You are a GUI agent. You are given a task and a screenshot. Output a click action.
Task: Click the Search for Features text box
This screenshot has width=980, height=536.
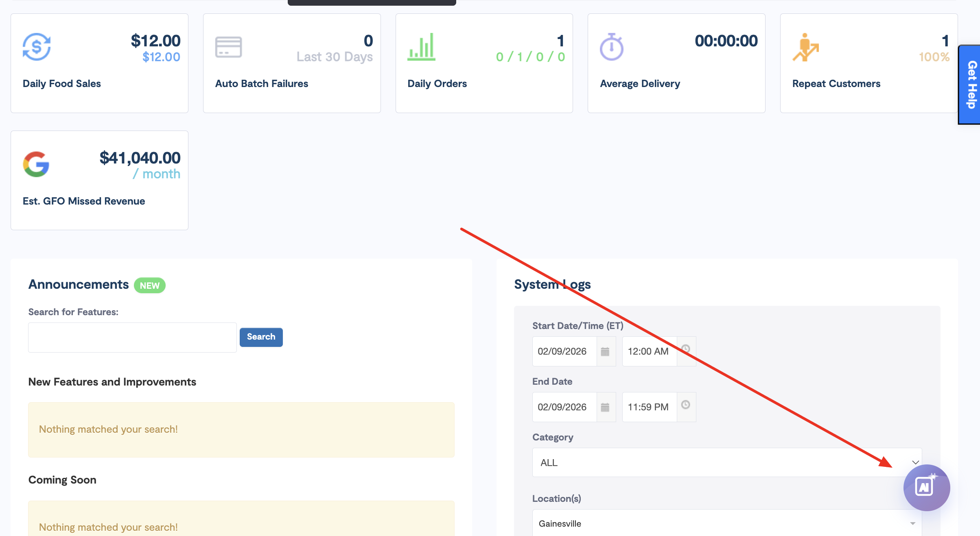coord(132,337)
